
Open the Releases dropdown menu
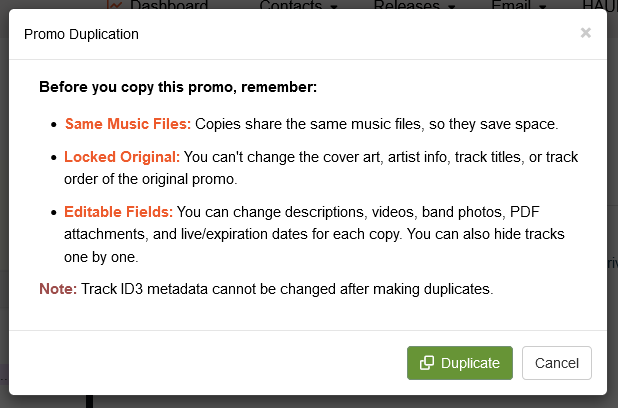(x=415, y=5)
